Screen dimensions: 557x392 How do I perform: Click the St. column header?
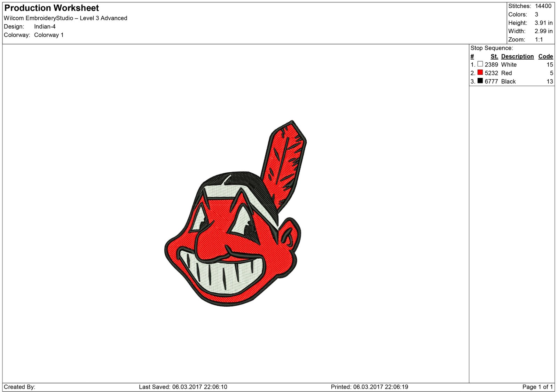pos(494,56)
